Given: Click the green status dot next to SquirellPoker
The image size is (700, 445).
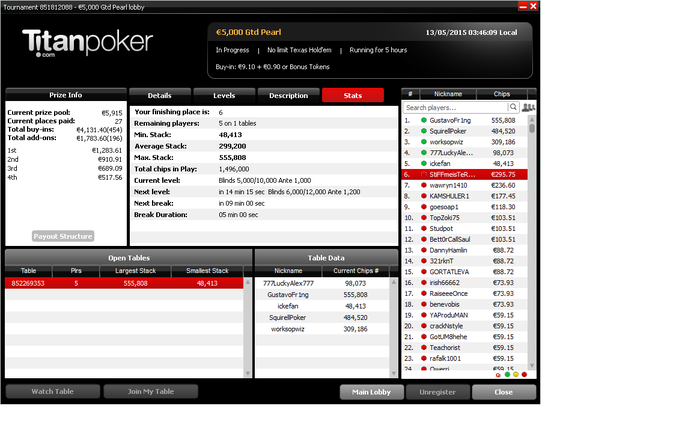Looking at the screenshot, I should pos(424,131).
